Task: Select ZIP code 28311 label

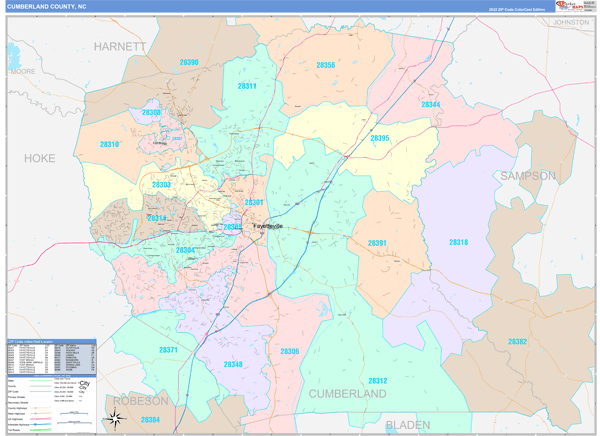Action: [248, 87]
